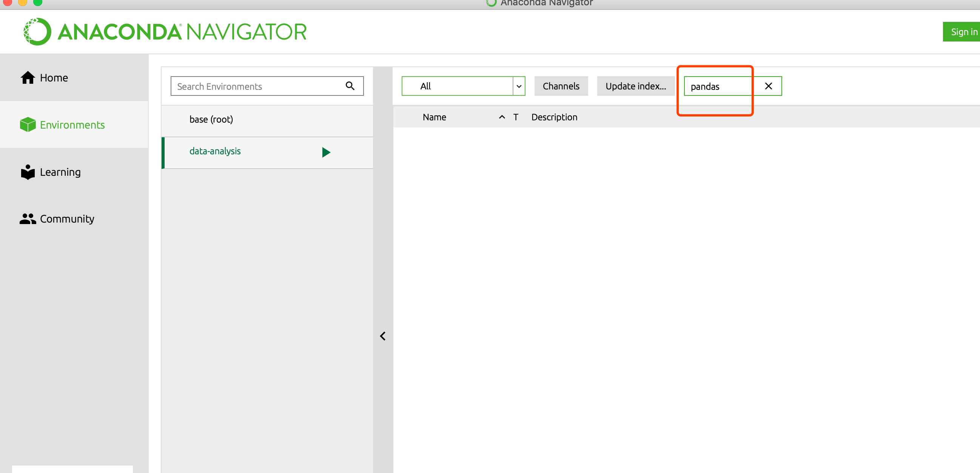Sort packages by Name column arrow
980x473 pixels.
tap(502, 117)
